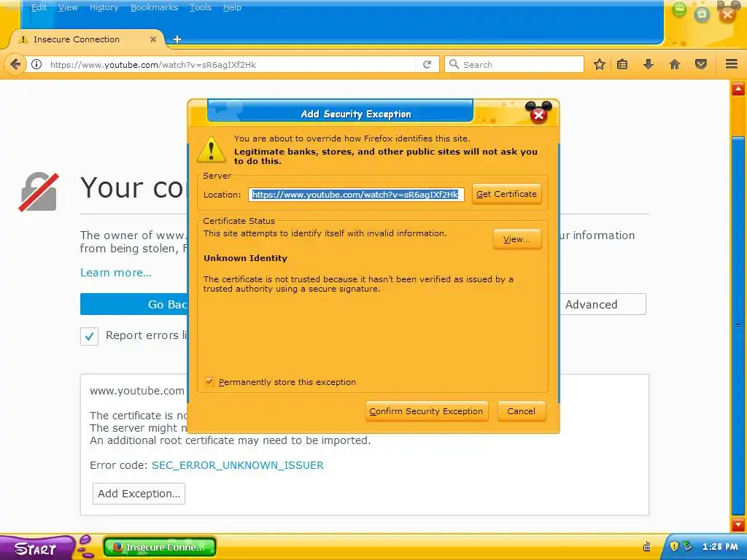Open site information icon in address bar
Screen dimensions: 747x560
36,64
